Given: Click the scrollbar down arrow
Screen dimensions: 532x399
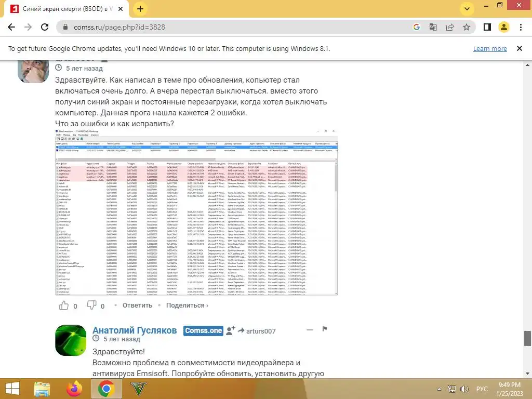Looking at the screenshot, I should (x=528, y=374).
